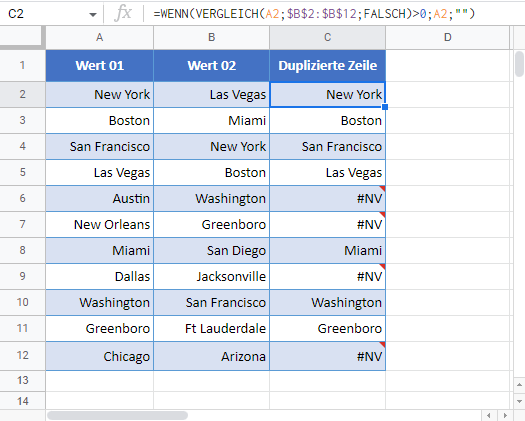Click cell B5 with 'Boston'

(x=211, y=173)
